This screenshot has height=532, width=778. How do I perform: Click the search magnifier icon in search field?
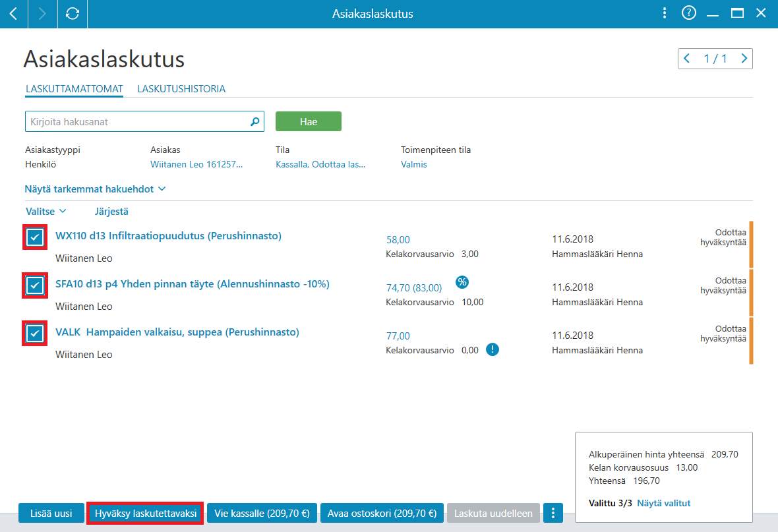pos(254,121)
